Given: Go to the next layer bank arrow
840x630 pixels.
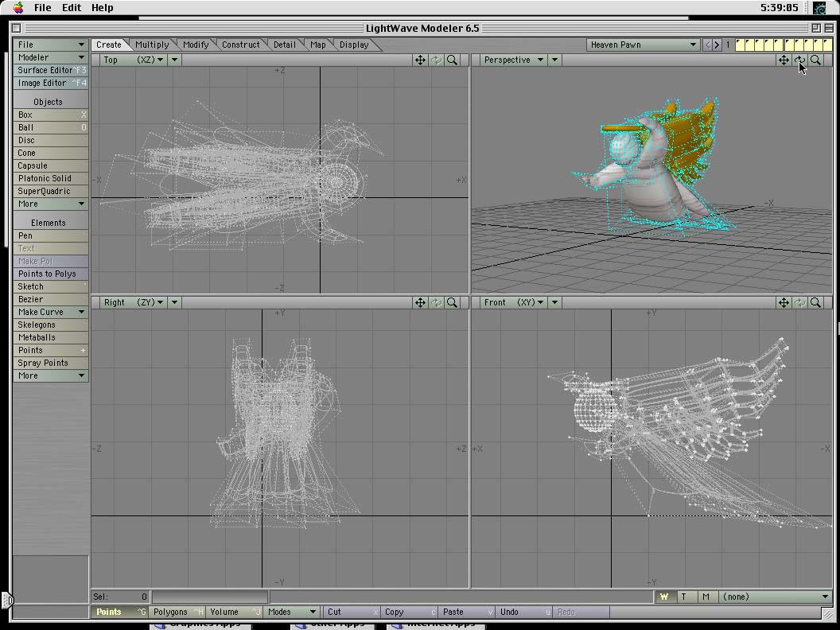Looking at the screenshot, I should (x=717, y=45).
